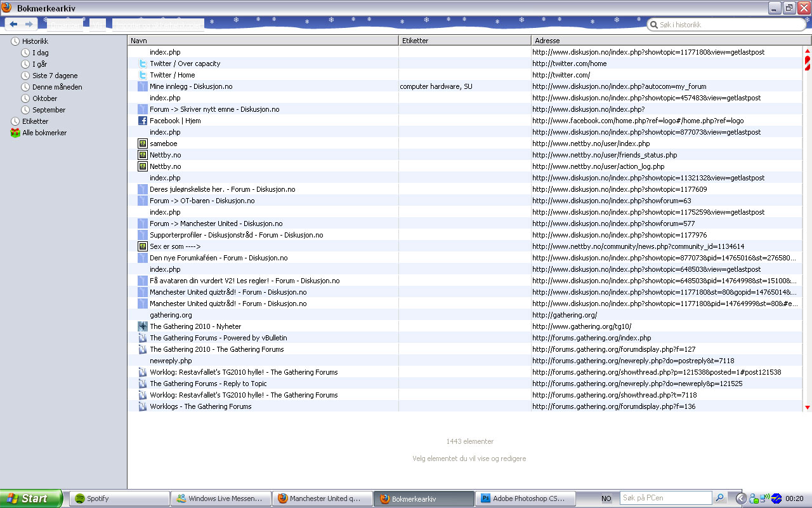812x508 pixels.
Task: Switch to Windows Live Messenger taskbar button
Action: coord(221,498)
